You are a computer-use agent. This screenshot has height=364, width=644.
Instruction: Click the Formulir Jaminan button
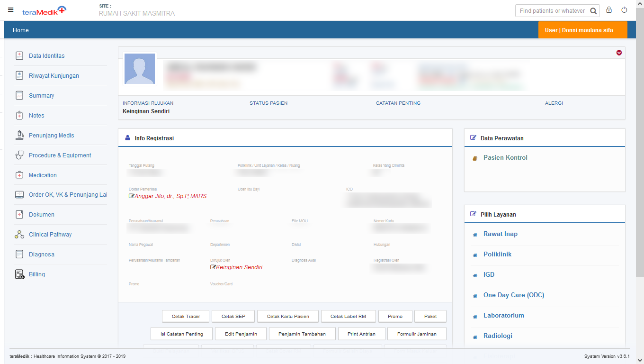coord(417,334)
